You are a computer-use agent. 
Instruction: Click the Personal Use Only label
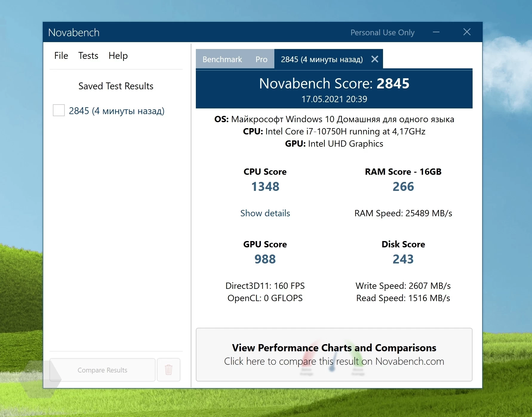(x=382, y=33)
